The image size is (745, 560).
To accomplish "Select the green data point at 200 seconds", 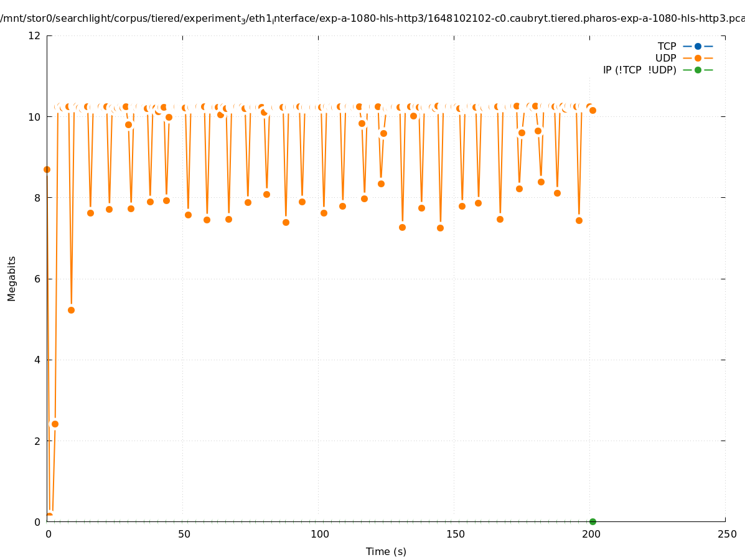I will pos(593,521).
